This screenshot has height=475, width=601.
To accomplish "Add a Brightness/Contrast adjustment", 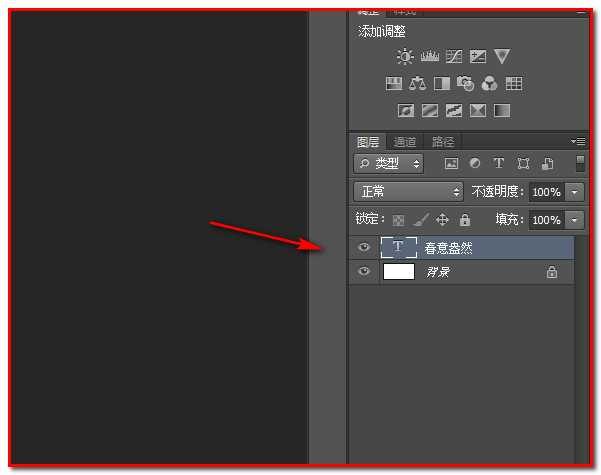I will (405, 57).
